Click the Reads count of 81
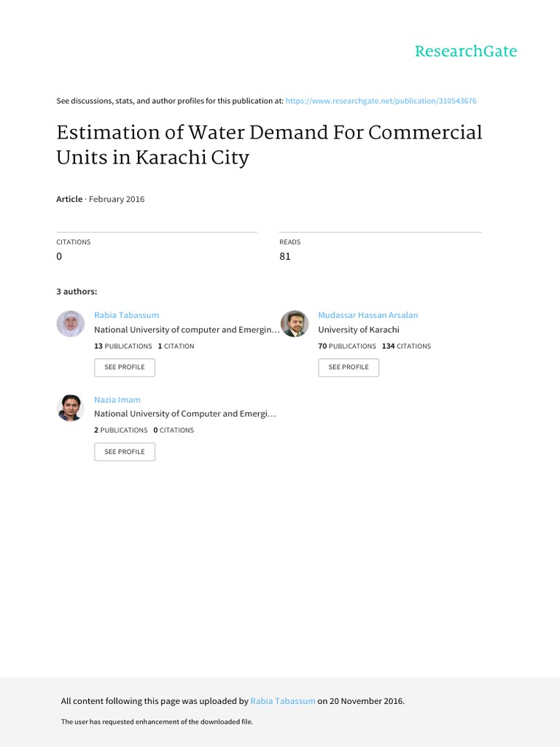This screenshot has width=560, height=747. [285, 257]
